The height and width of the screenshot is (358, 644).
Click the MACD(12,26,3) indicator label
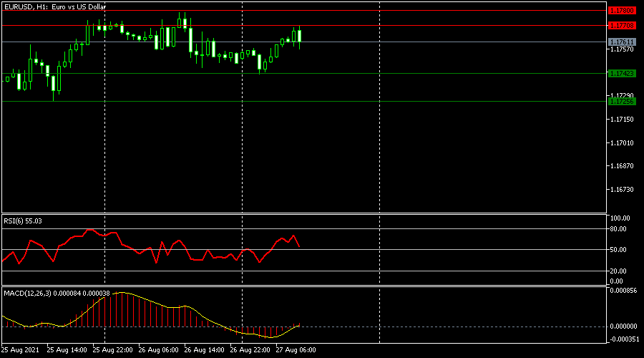click(x=57, y=293)
